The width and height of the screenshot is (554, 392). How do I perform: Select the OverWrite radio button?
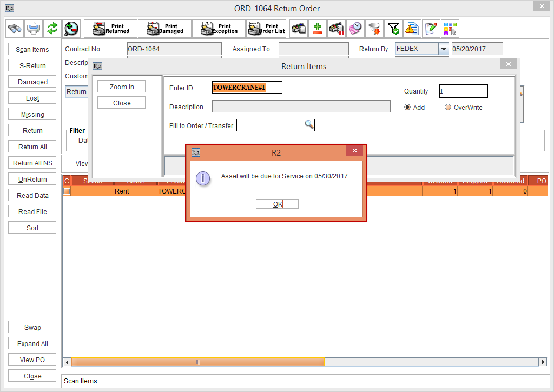[x=448, y=108]
